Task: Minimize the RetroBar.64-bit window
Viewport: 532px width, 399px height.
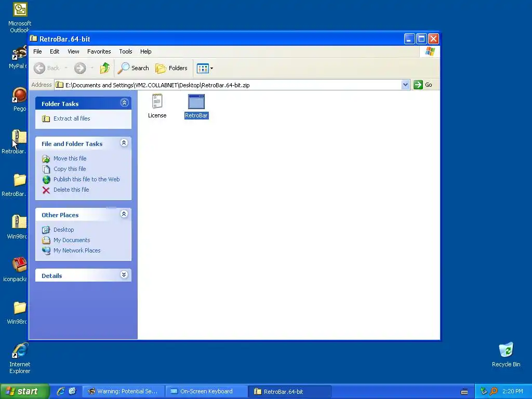Action: pyautogui.click(x=409, y=39)
